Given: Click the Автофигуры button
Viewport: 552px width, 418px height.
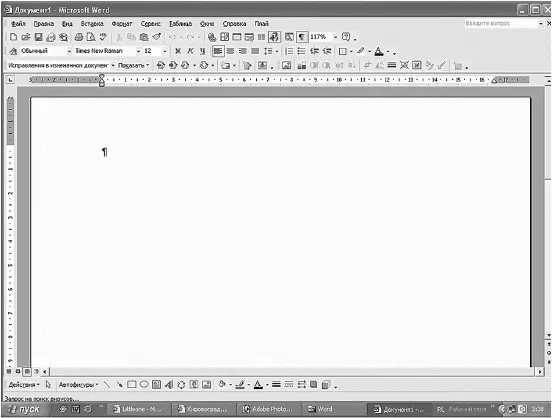Looking at the screenshot, I should click(x=79, y=385).
